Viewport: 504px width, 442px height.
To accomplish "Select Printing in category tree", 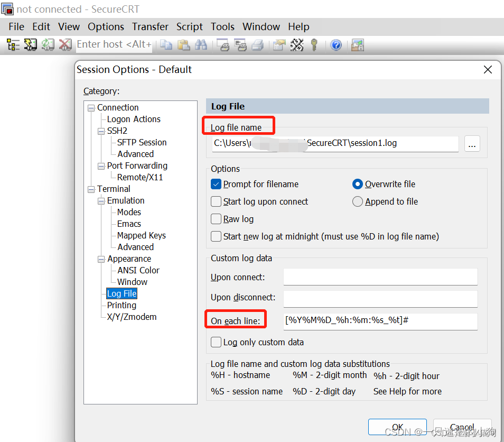I will (x=122, y=305).
